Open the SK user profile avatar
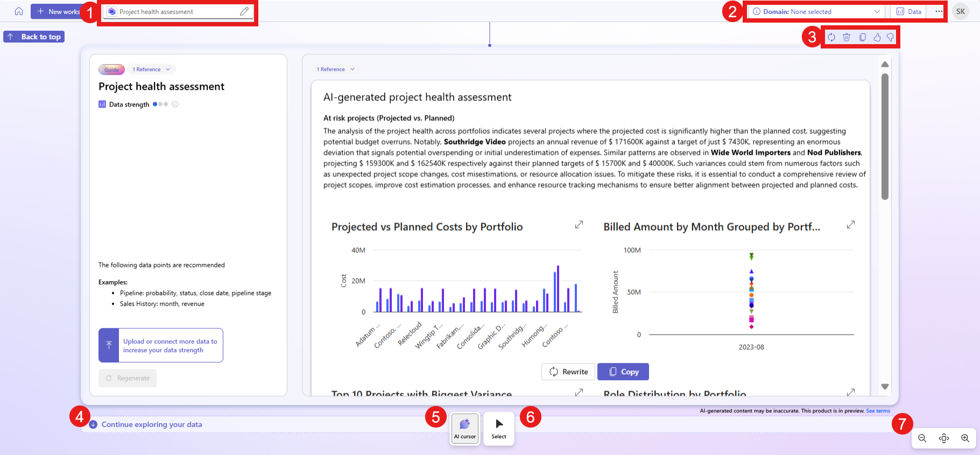This screenshot has width=980, height=455. coord(961,11)
